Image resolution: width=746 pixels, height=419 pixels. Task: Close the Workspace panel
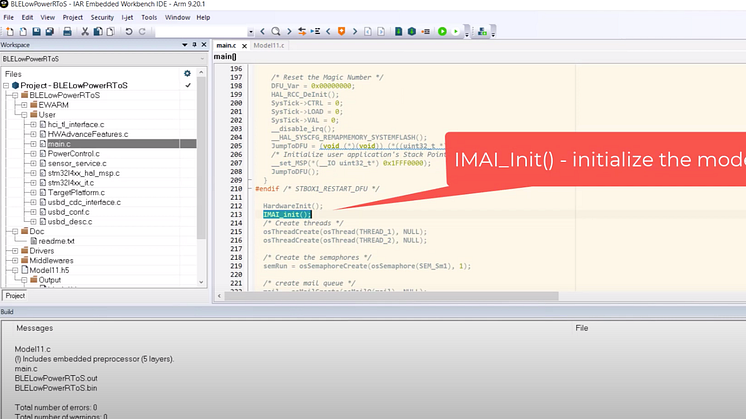pos(204,45)
